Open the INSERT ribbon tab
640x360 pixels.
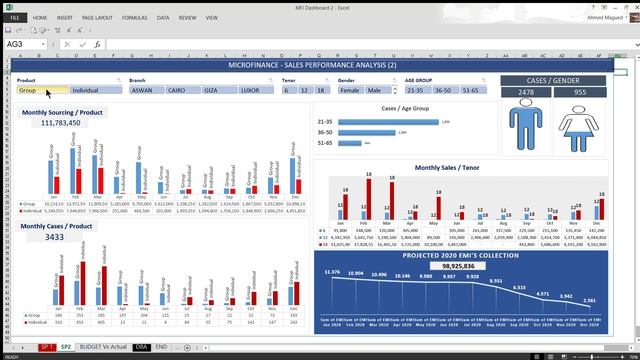[64, 18]
